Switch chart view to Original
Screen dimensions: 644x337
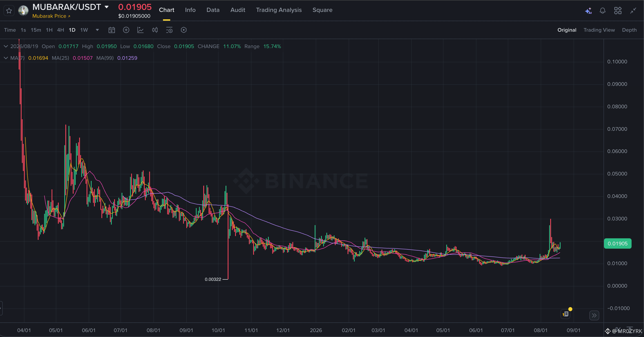[567, 30]
